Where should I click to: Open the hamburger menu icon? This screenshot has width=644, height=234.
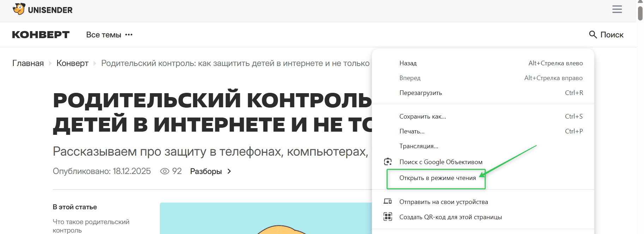(x=617, y=9)
